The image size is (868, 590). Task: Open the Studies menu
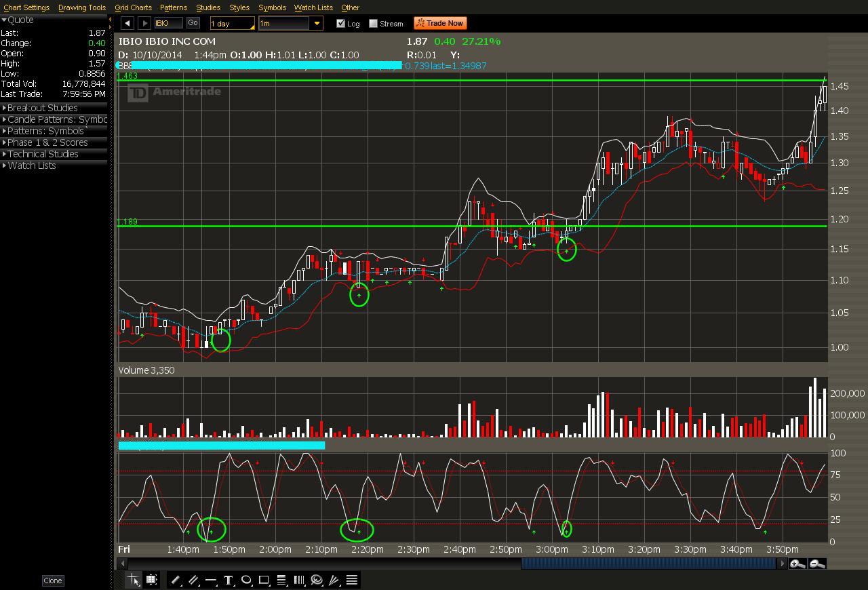tap(208, 7)
